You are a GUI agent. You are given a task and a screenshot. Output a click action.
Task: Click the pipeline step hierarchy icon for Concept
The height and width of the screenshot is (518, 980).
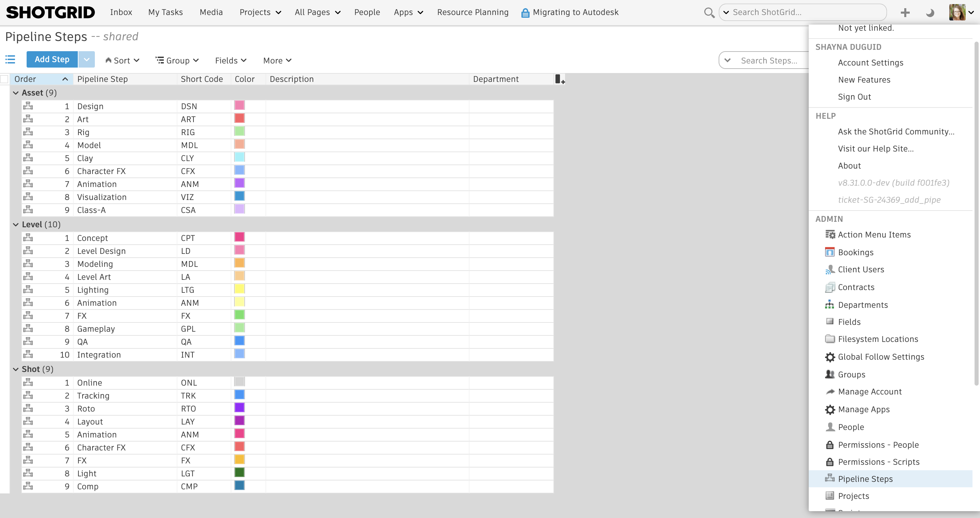[x=28, y=238]
